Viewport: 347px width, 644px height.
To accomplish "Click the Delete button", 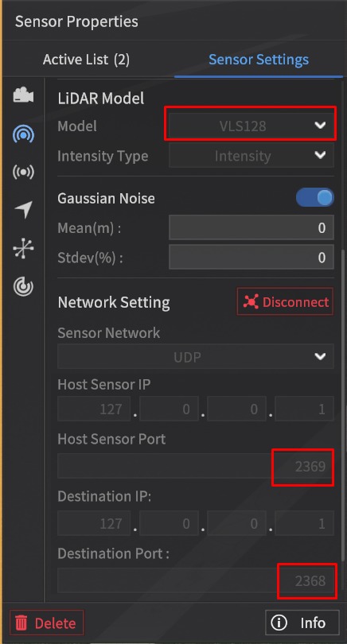I will [46, 623].
